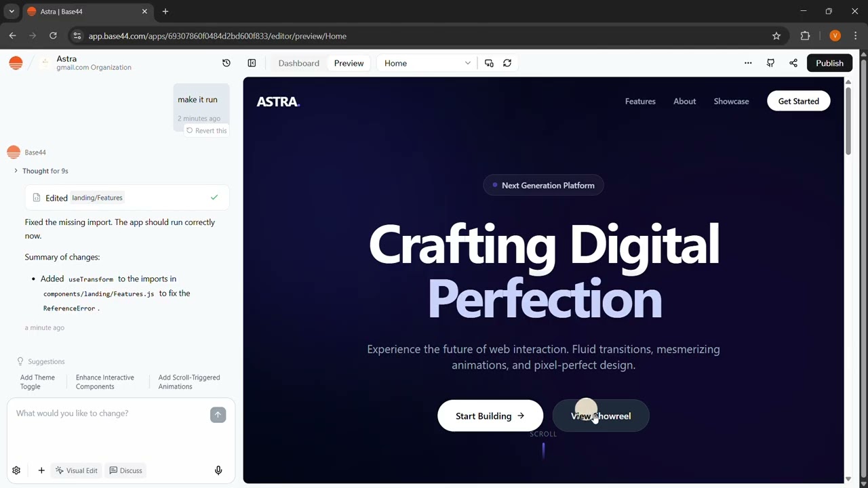Click the Get Started button
Viewport: 868px width, 488px height.
[798, 101]
